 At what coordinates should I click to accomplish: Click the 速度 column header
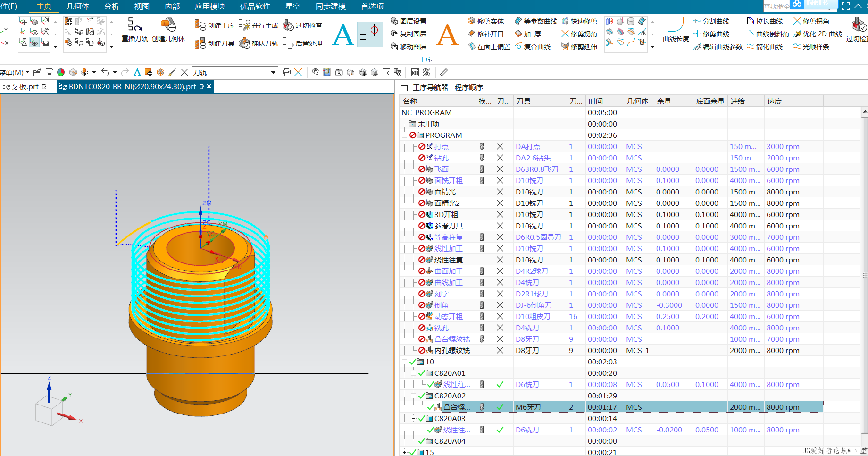pos(794,101)
